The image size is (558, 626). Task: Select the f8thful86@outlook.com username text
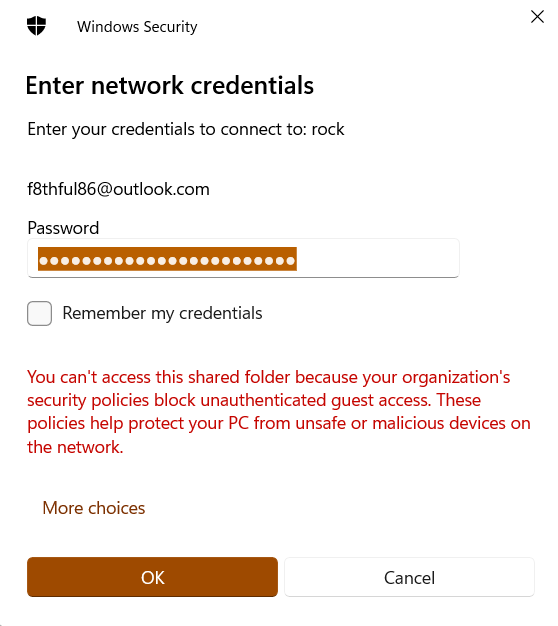[119, 189]
